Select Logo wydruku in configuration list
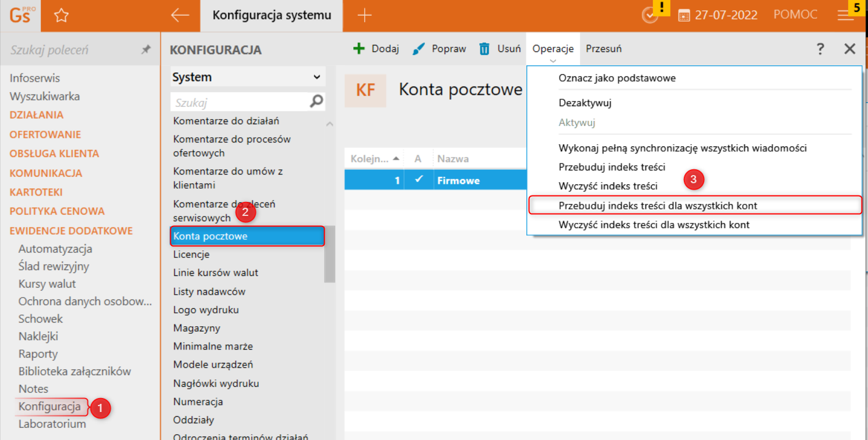This screenshot has height=440, width=868. (206, 310)
